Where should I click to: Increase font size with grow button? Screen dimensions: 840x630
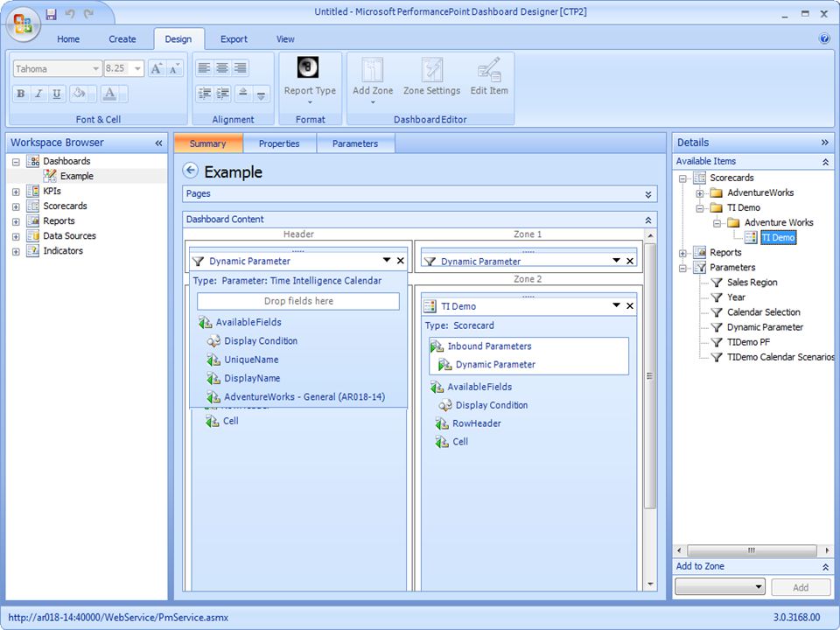pyautogui.click(x=156, y=68)
